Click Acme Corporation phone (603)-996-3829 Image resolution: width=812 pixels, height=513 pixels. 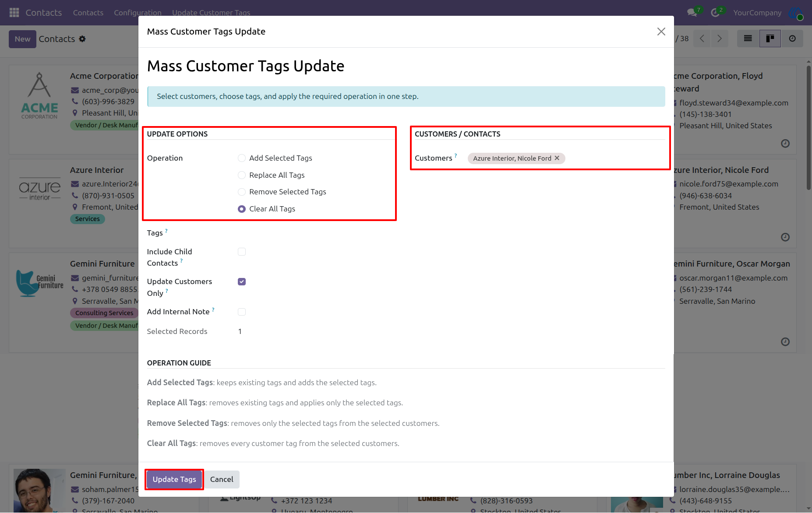click(x=108, y=102)
